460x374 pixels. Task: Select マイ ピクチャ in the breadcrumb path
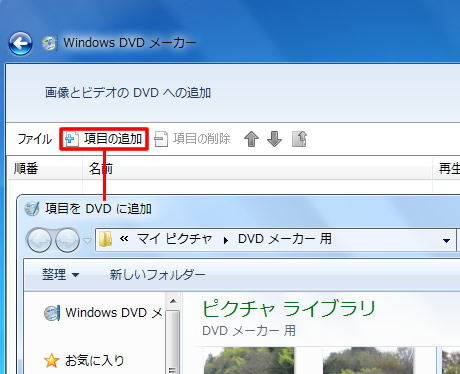point(175,239)
